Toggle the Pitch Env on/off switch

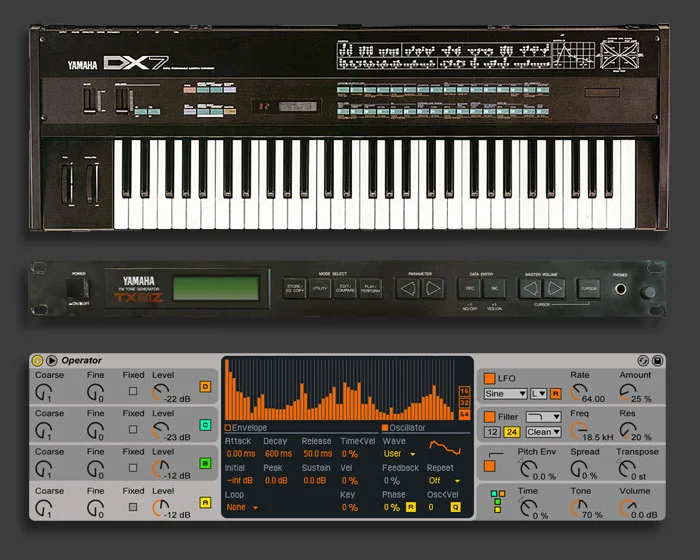point(490,466)
